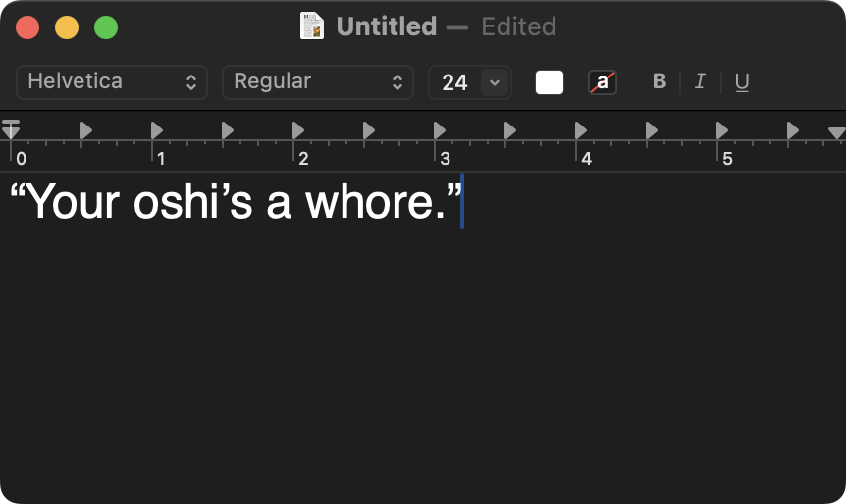846x504 pixels.
Task: Select the tab stop at 1.5 inches
Action: point(228,130)
